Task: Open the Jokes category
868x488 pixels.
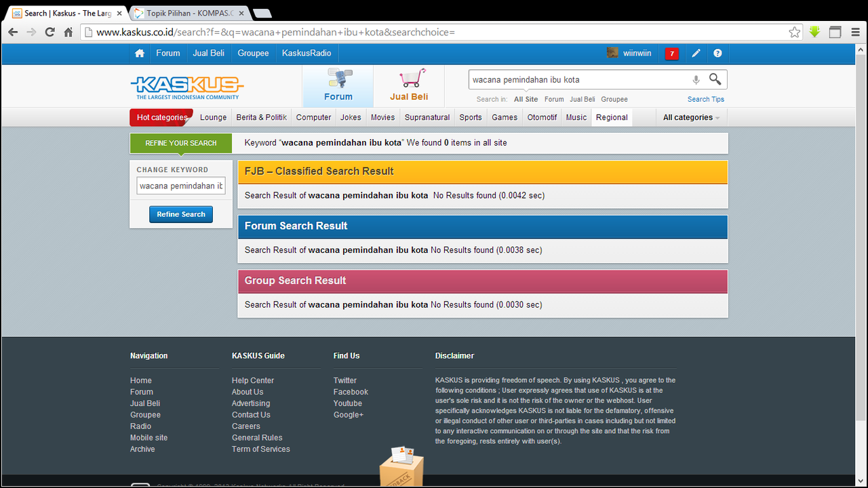Action: coord(351,117)
